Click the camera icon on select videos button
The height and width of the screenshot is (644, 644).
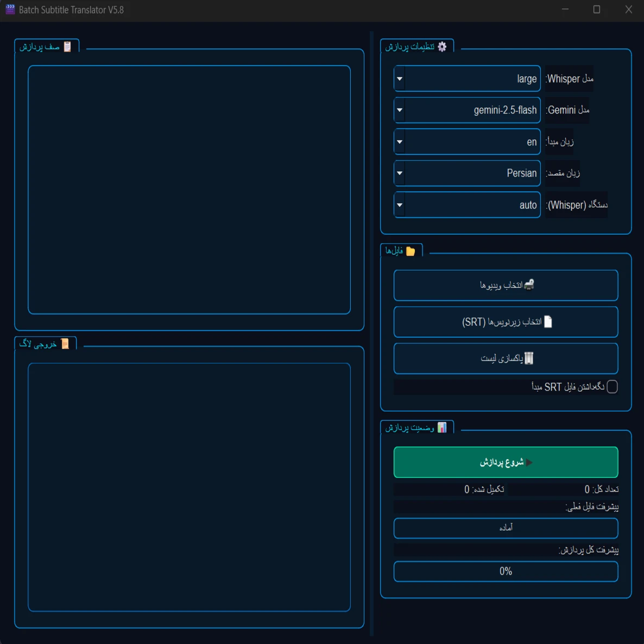click(529, 285)
